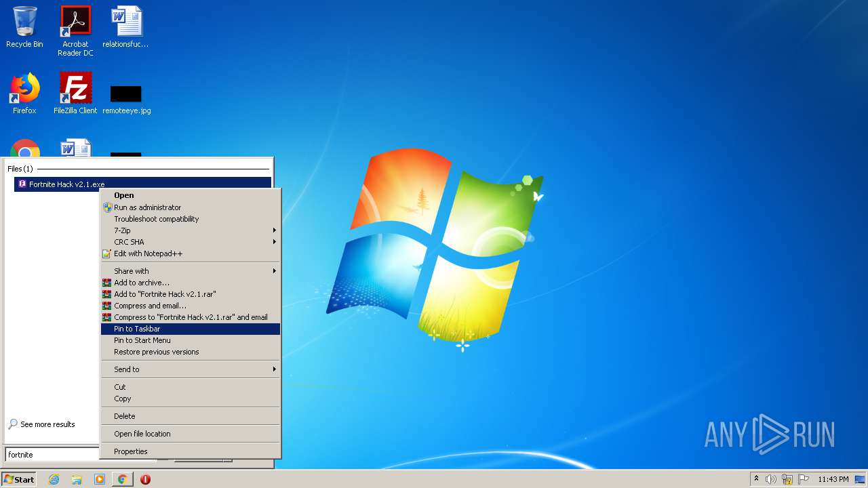This screenshot has width=868, height=488.
Task: Click the red Opera-style taskbar icon
Action: tap(145, 479)
